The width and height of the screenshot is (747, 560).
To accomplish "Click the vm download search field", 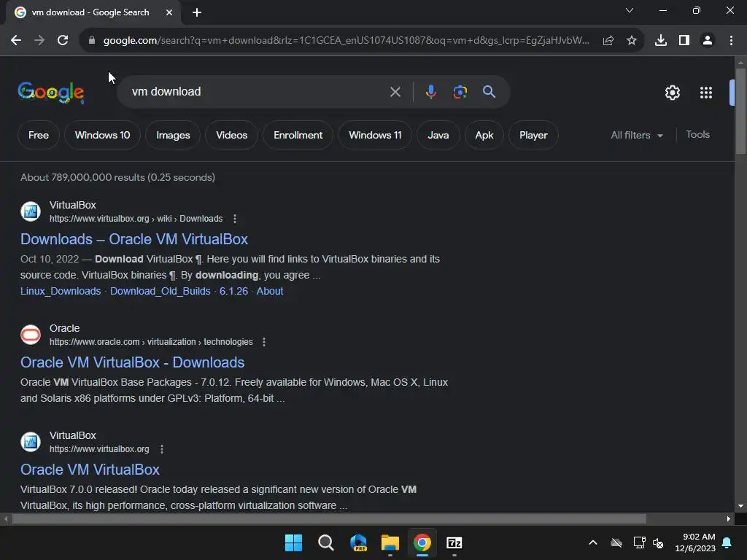I will [258, 92].
